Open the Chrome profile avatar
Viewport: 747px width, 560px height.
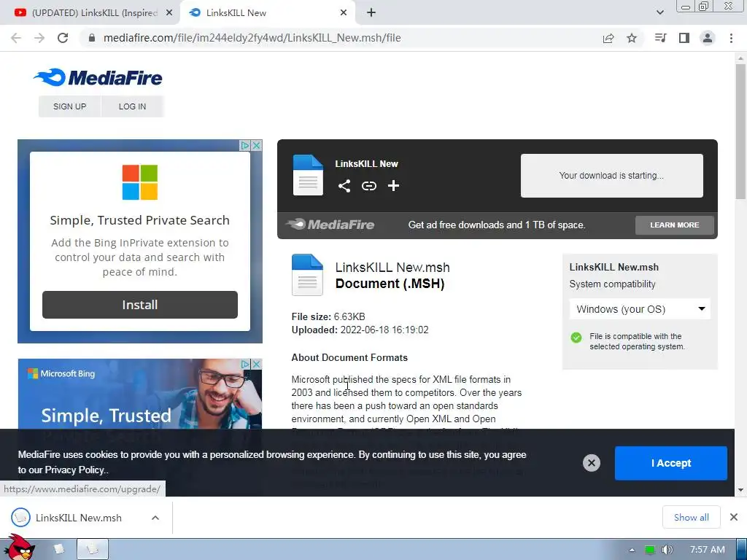click(708, 38)
